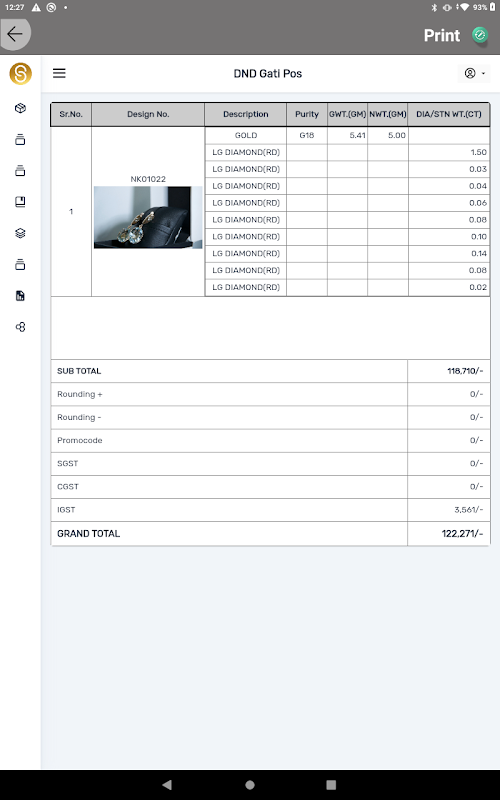Tap the gold S logo in the sidebar
500x800 pixels.
coord(20,73)
